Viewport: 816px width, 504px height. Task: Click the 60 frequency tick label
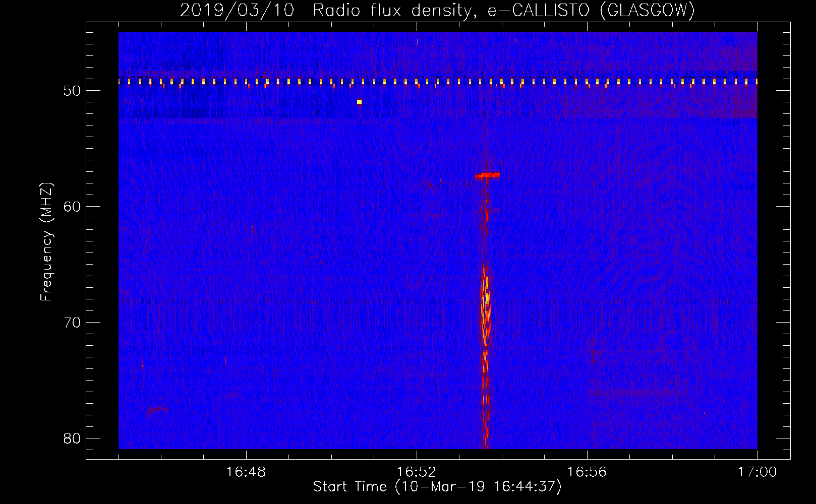(73, 207)
